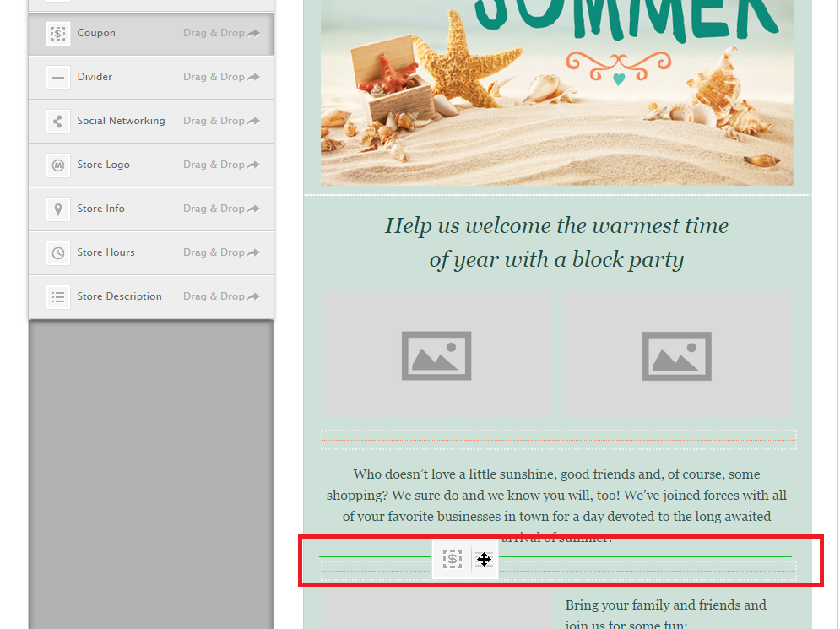Click the summer beach banner image

point(556,93)
